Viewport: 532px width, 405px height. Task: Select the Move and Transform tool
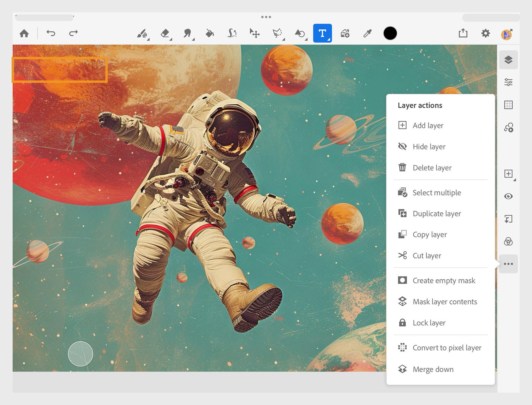click(255, 33)
